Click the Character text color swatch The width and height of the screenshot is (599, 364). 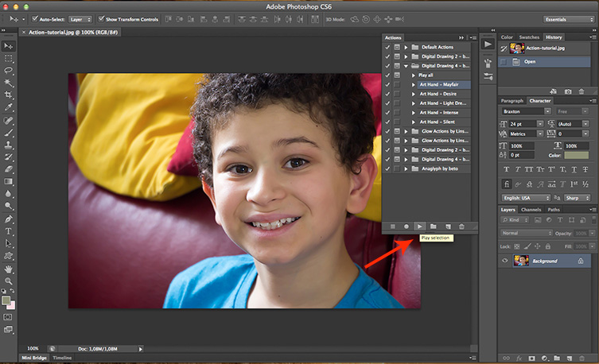578,155
